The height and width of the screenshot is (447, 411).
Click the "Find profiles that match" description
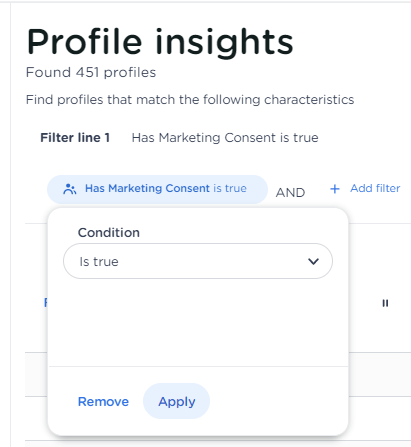(190, 100)
